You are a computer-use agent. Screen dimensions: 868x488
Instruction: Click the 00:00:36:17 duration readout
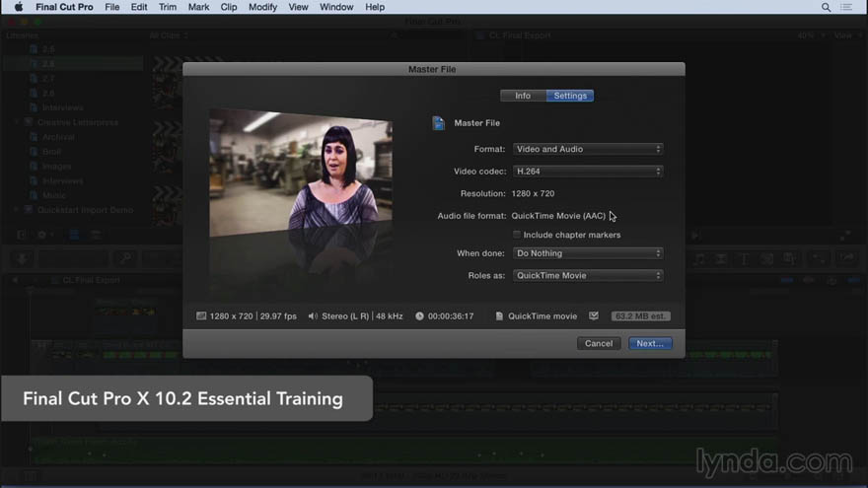450,315
